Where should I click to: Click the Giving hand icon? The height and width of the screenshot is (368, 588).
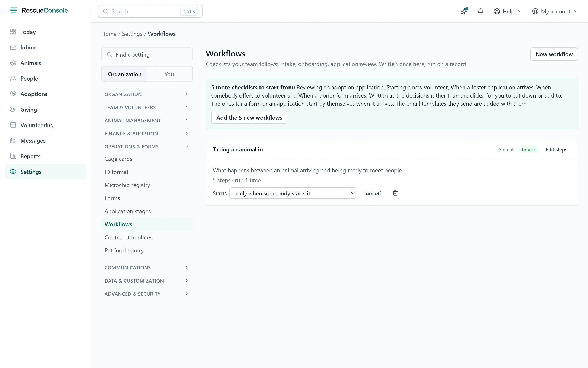[x=13, y=110]
